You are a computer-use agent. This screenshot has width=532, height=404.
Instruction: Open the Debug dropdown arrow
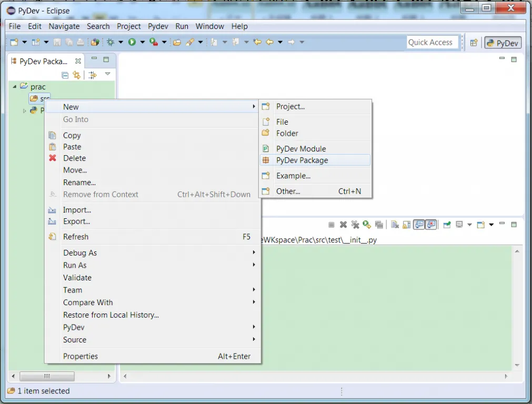121,42
